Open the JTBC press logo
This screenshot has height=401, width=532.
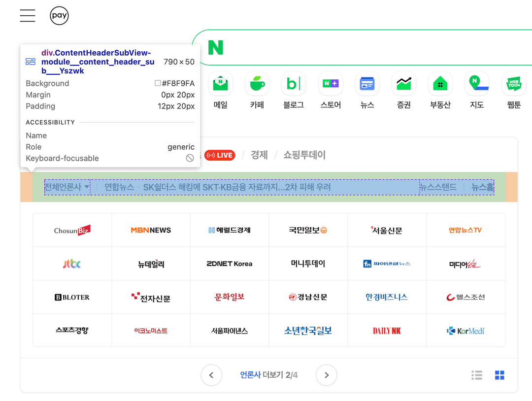pos(72,264)
